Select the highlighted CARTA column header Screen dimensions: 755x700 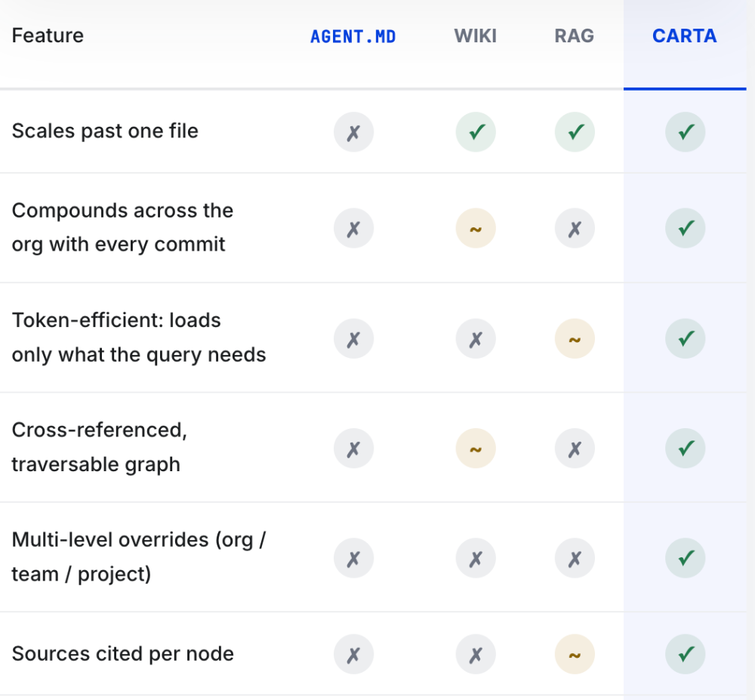tap(684, 36)
